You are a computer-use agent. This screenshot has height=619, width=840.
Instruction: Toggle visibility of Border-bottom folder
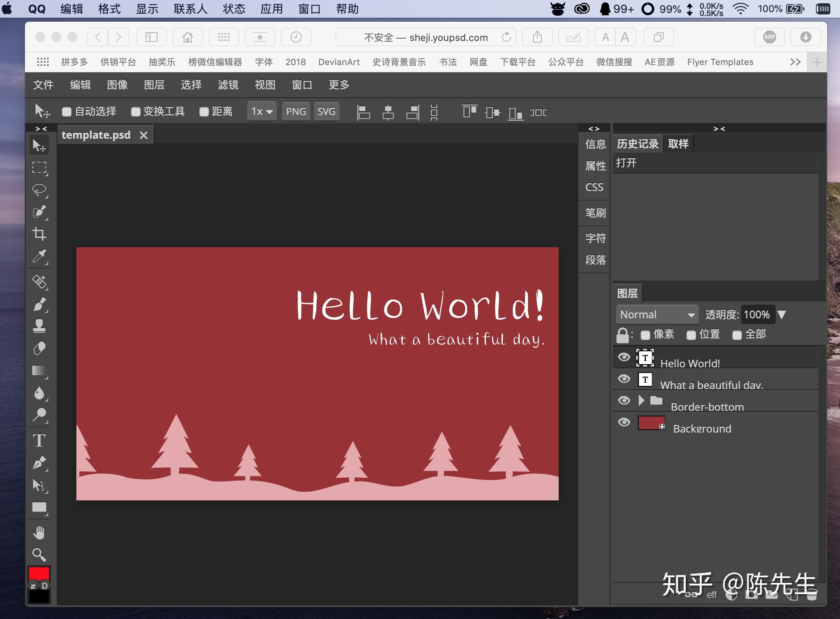[624, 400]
